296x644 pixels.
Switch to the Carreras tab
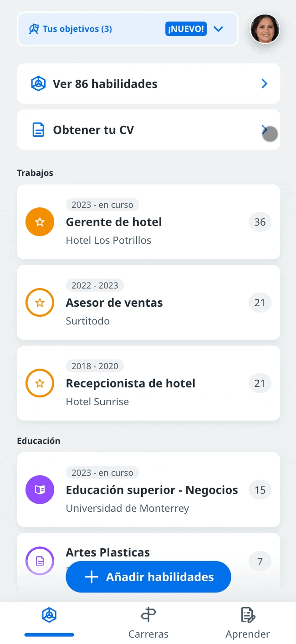click(x=148, y=623)
